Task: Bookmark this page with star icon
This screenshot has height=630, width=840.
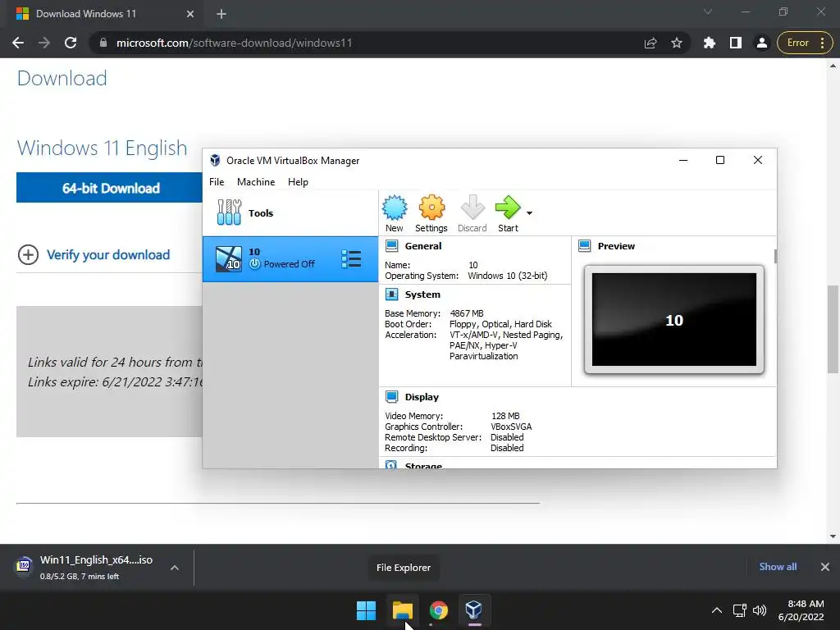Action: coord(677,43)
